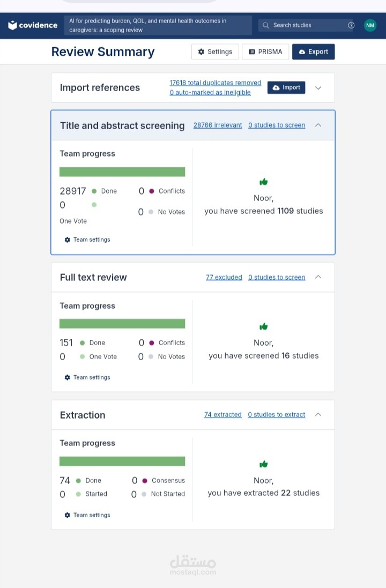Expand the Import references section

(318, 88)
